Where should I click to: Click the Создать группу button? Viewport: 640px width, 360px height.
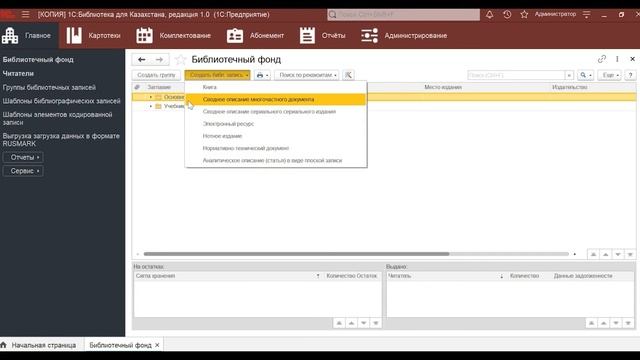coord(156,75)
